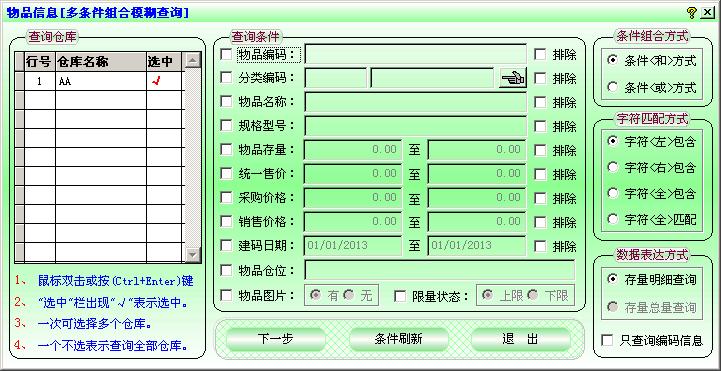Check 排除 for the 物品名称 row
721x371 pixels.
pos(540,102)
